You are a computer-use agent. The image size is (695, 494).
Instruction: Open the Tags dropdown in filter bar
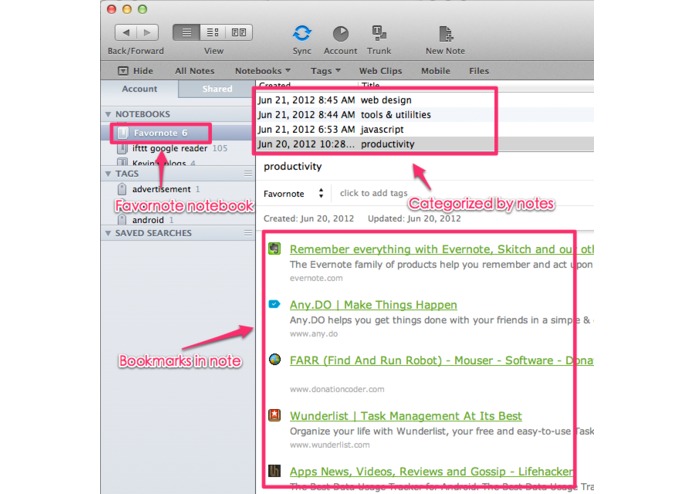point(325,71)
